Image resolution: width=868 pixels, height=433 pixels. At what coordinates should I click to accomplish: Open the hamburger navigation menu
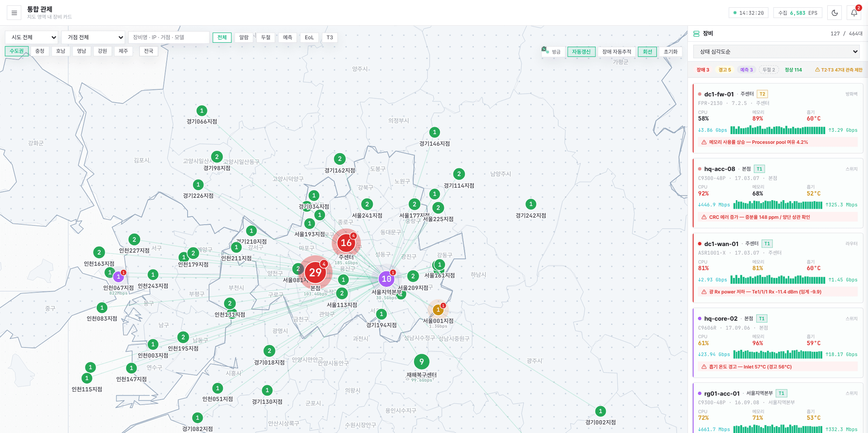point(14,13)
